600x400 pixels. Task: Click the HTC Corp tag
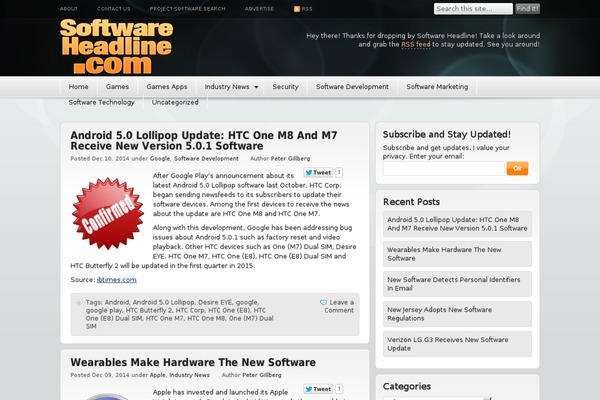point(190,310)
